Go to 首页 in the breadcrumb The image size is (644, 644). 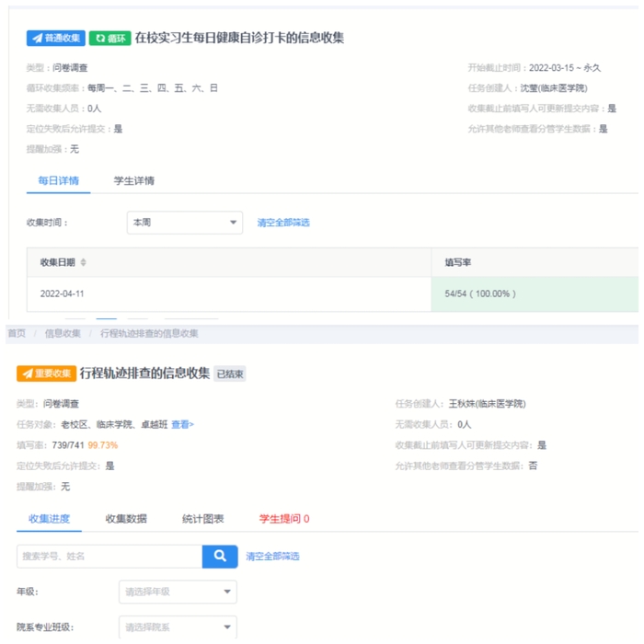17,333
